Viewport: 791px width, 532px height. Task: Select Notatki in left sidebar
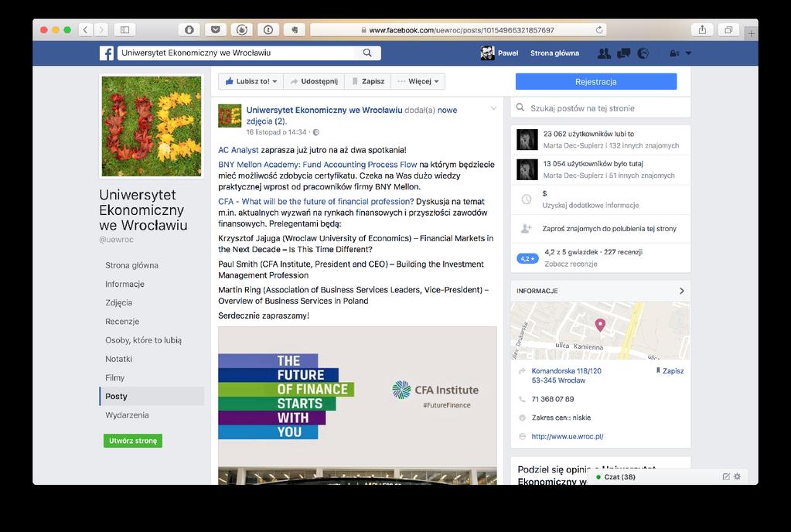coord(118,359)
